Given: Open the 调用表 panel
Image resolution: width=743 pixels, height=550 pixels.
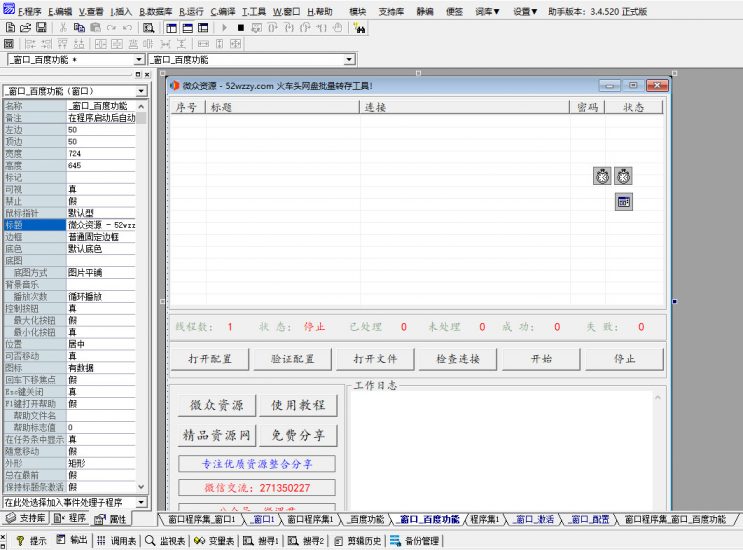Looking at the screenshot, I should click(x=117, y=541).
